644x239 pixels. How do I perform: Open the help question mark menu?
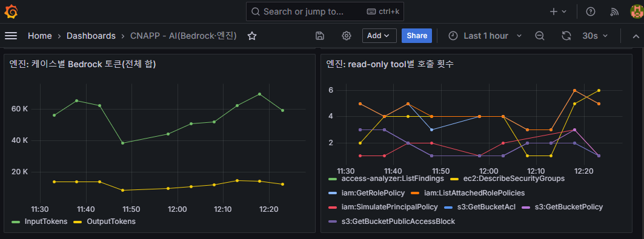pyautogui.click(x=591, y=11)
